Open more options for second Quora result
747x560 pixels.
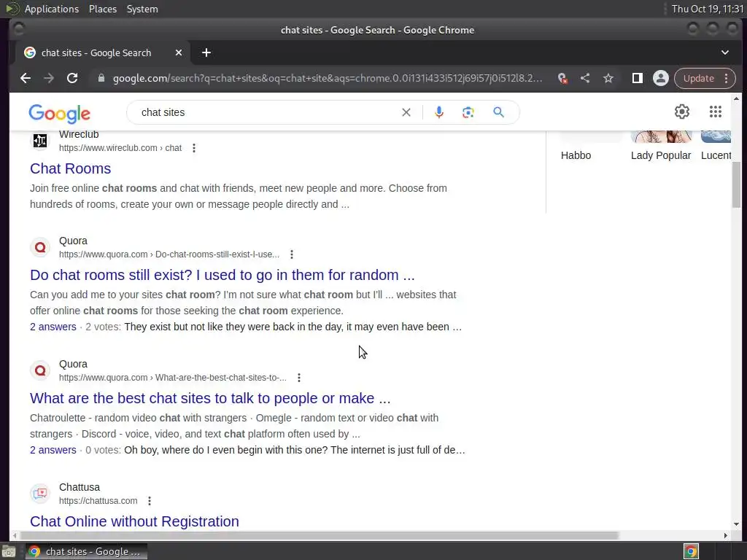point(298,378)
